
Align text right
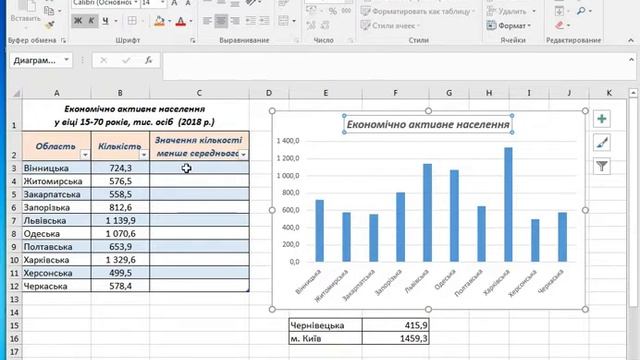pyautogui.click(x=235, y=20)
